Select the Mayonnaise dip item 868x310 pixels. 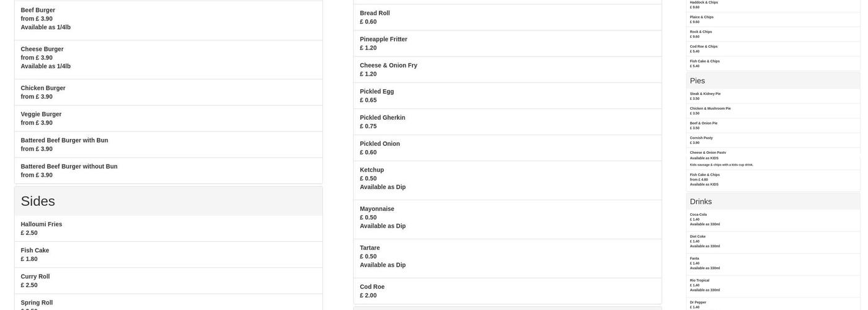377,209
